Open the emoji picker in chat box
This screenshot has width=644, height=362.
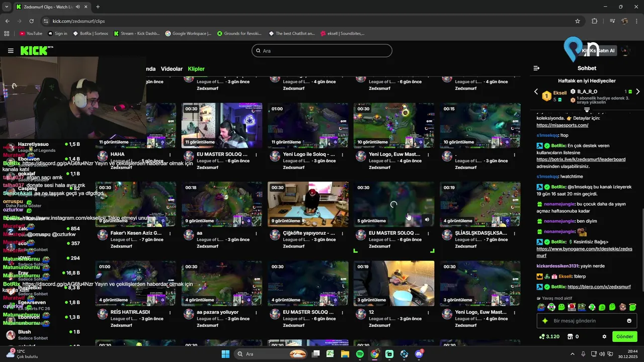629,321
